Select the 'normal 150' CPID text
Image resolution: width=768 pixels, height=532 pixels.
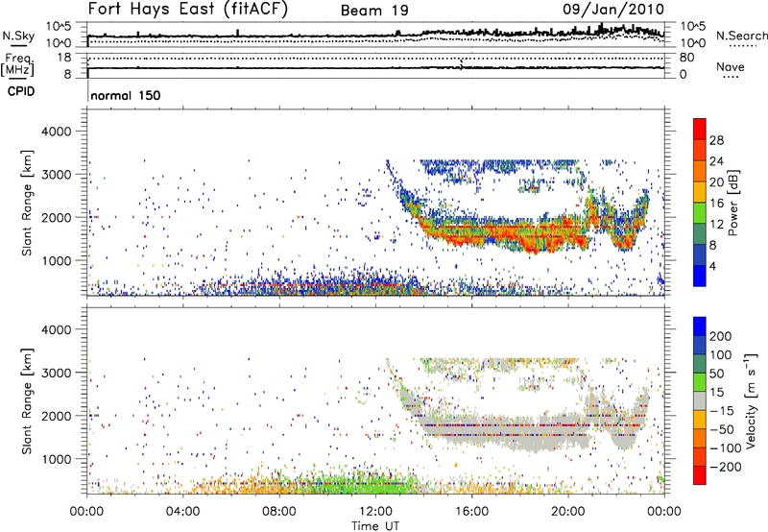[x=126, y=95]
